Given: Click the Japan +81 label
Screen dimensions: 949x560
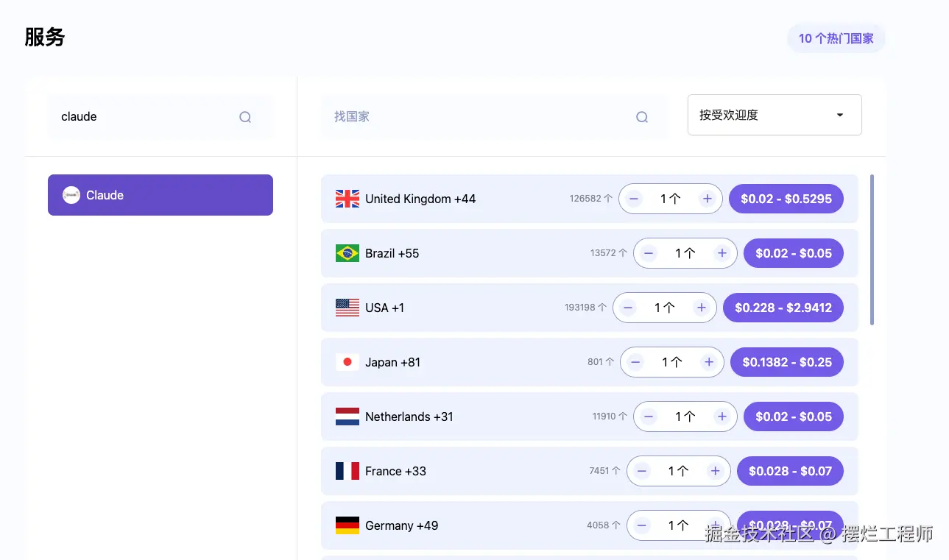Looking at the screenshot, I should [x=393, y=362].
